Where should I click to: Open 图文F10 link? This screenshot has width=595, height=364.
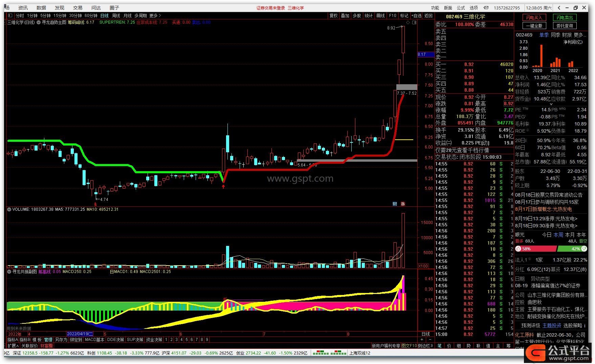point(409,346)
